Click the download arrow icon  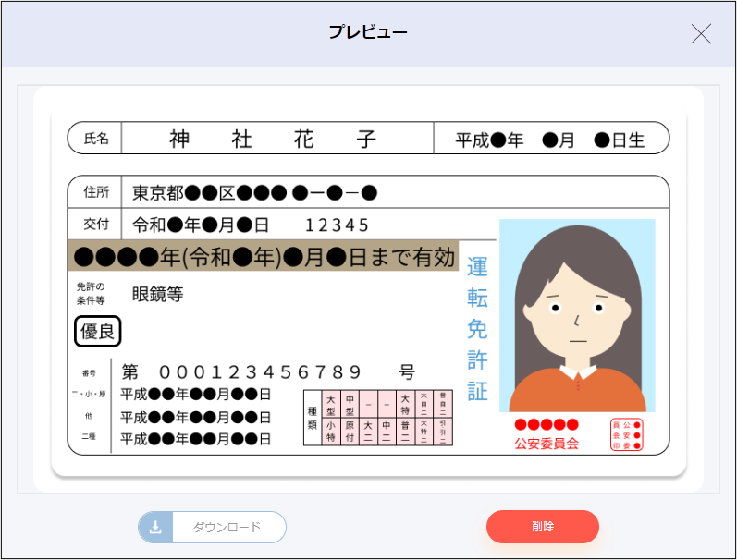[155, 527]
